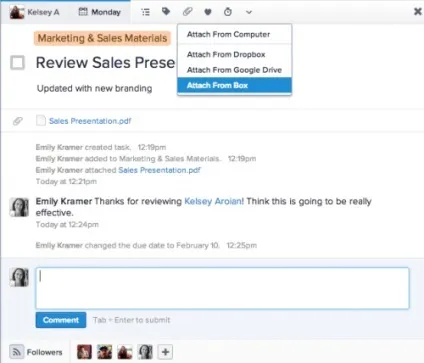Viewport: 424px width, 363px height.
Task: Choose Attach From Google Drive
Action: point(234,70)
